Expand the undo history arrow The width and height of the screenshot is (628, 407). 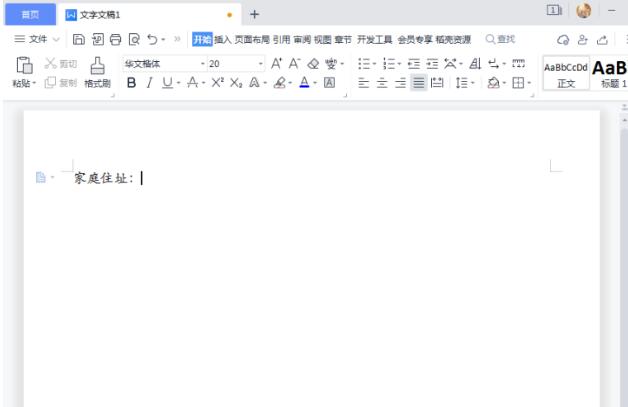(163, 40)
